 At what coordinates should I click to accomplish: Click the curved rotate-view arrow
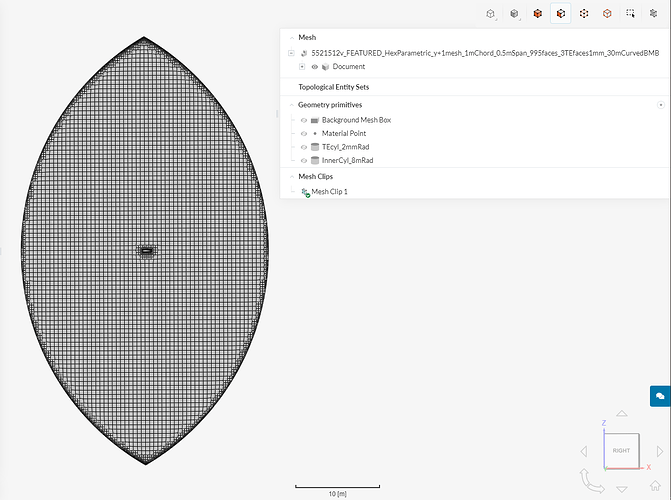pos(592,481)
